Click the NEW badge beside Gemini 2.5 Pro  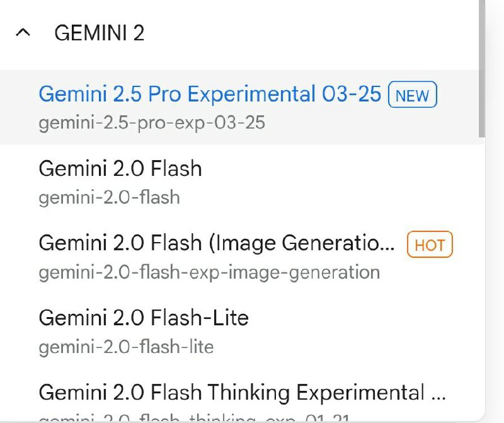pos(413,95)
